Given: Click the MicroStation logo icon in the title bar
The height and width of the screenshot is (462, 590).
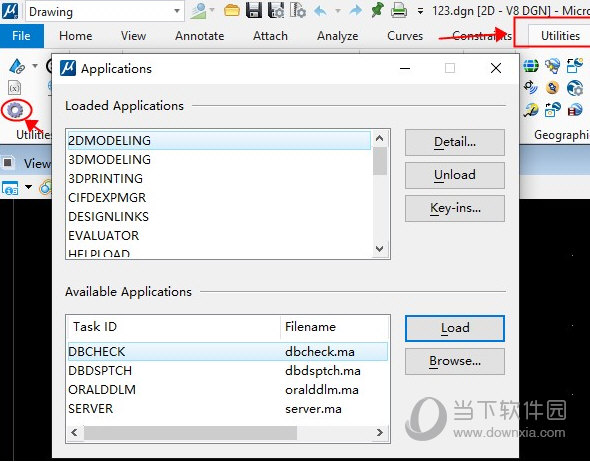Looking at the screenshot, I should coord(10,10).
